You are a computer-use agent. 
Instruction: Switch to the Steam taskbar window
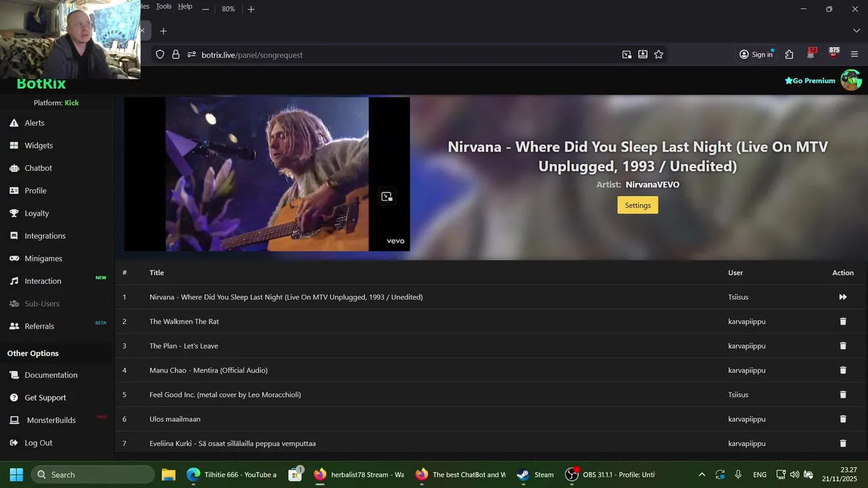click(x=536, y=474)
